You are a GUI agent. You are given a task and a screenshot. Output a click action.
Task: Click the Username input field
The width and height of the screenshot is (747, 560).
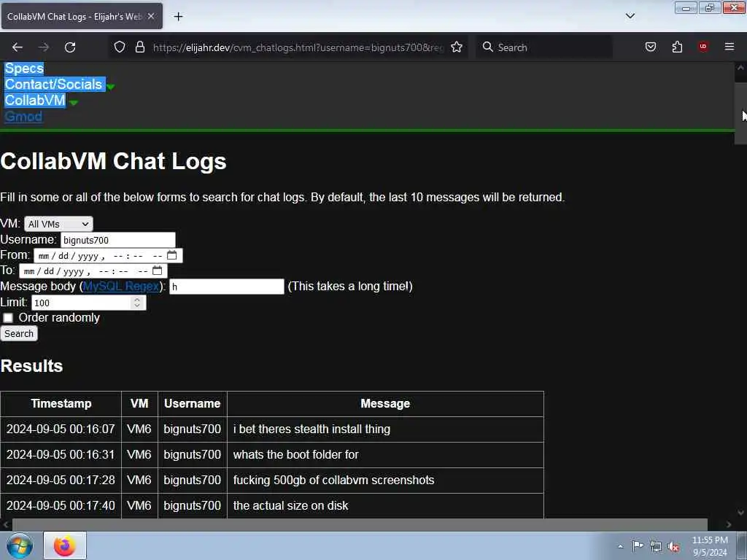(x=118, y=240)
